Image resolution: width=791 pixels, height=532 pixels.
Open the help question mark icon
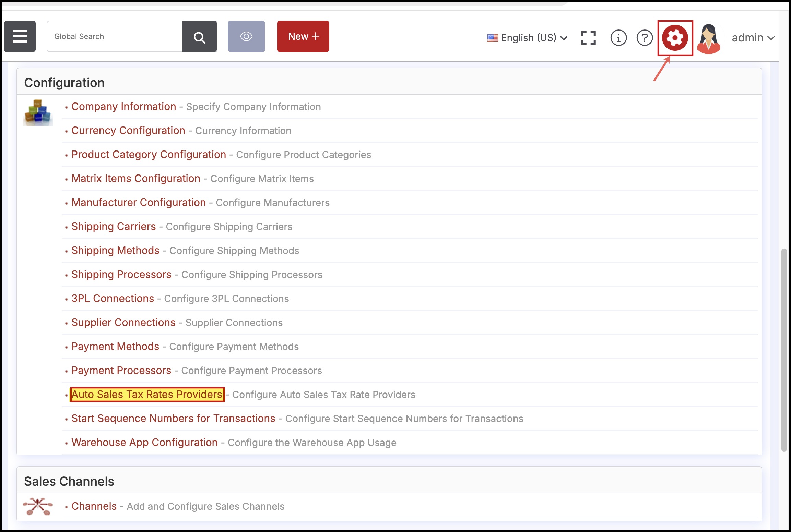[x=645, y=38]
